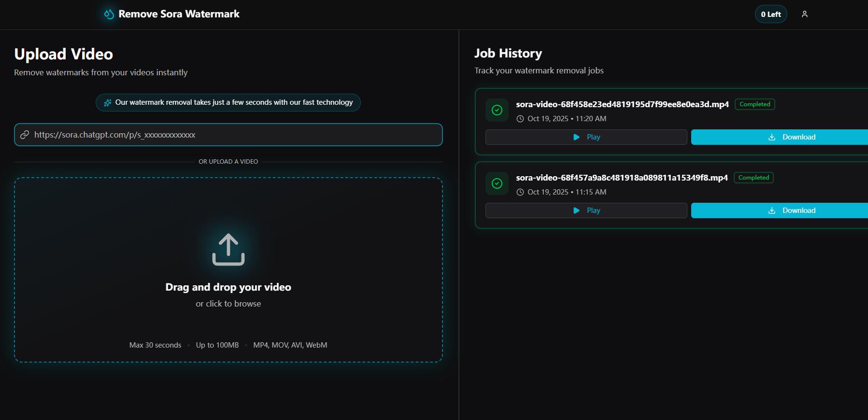This screenshot has height=420, width=868.
Task: Click 'or click to browse' text
Action: point(228,304)
